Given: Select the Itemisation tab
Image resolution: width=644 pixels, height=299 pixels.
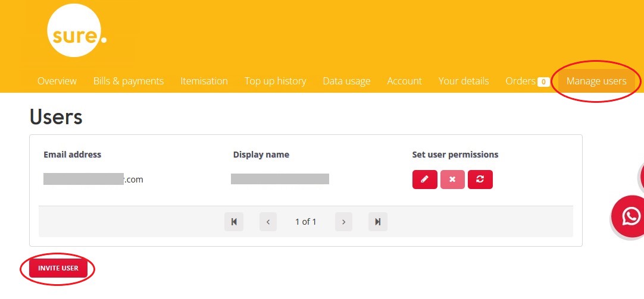Looking at the screenshot, I should (204, 81).
